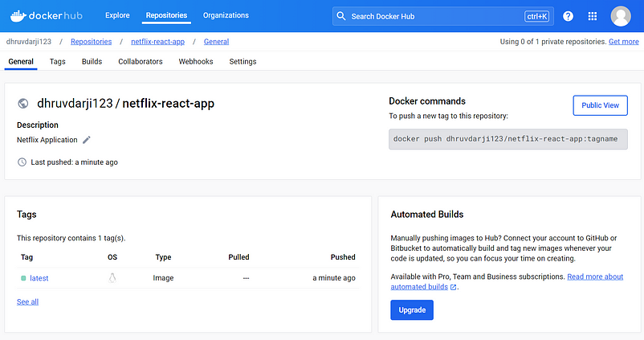This screenshot has height=340, width=644.
Task: Click the Image type cell
Action: (x=163, y=278)
